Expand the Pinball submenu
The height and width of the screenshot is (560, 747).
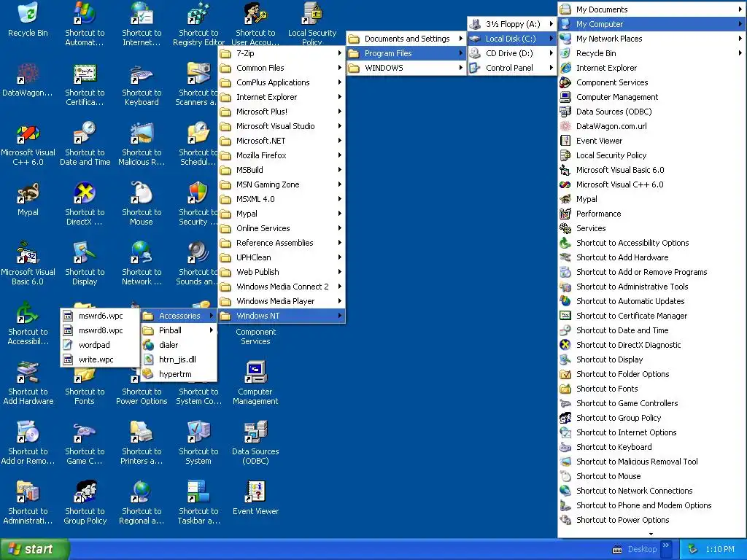click(179, 330)
